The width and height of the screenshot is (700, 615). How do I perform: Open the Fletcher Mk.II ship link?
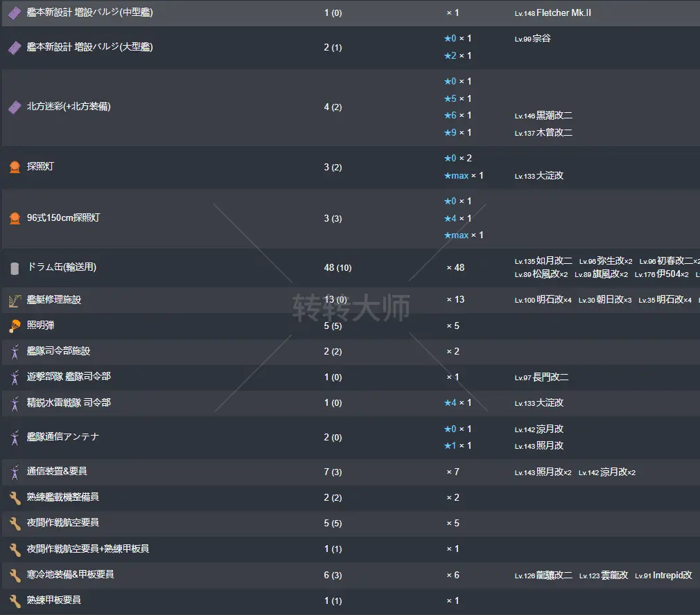coord(563,13)
